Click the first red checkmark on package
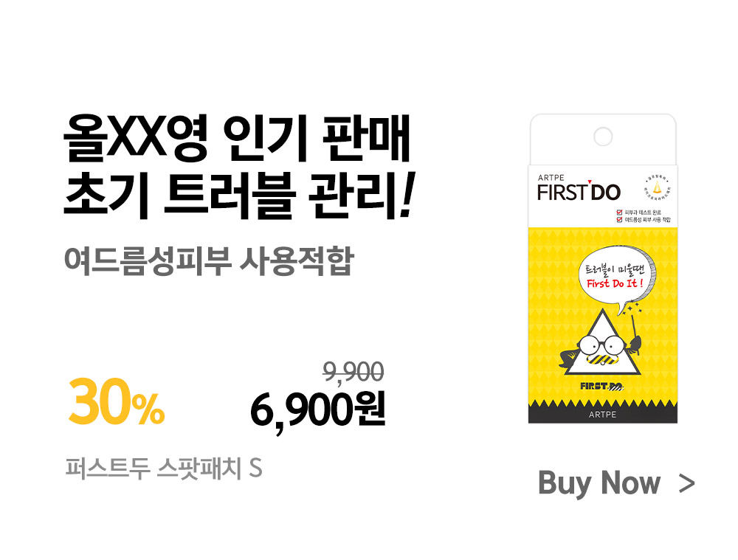Image resolution: width=738 pixels, height=560 pixels. point(619,212)
